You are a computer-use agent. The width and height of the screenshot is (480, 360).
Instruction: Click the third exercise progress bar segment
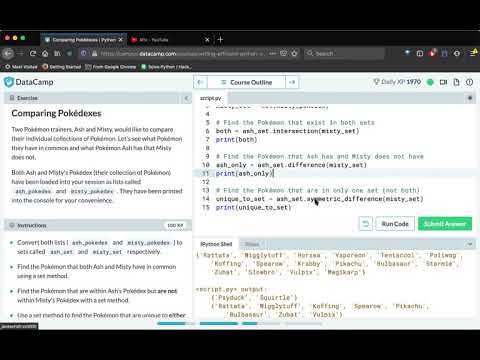coord(261,323)
